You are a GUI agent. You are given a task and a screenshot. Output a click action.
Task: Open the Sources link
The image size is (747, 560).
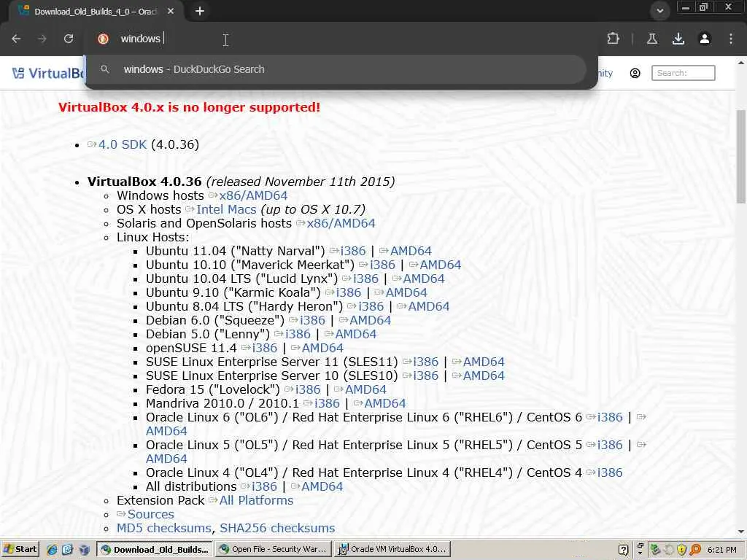tap(150, 514)
